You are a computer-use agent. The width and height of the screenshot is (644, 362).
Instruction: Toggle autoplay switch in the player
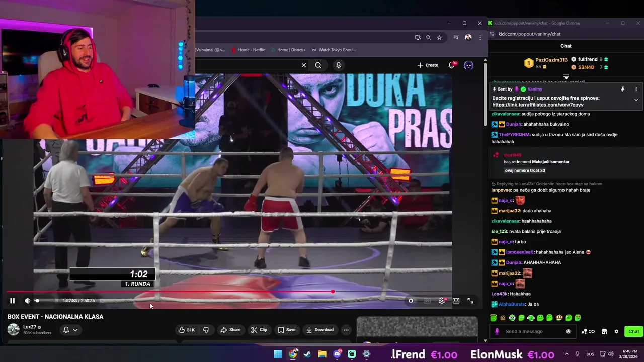click(x=411, y=301)
